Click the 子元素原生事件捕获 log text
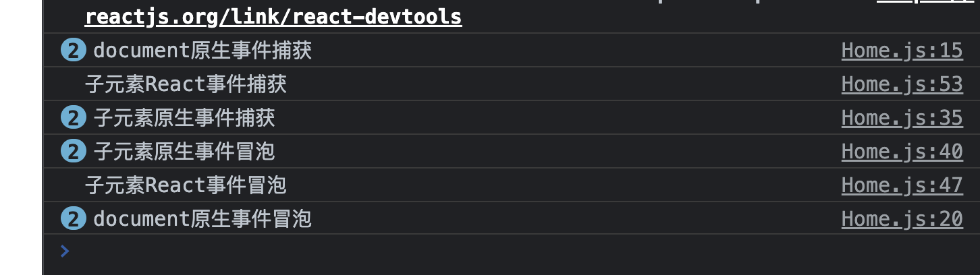 [184, 118]
